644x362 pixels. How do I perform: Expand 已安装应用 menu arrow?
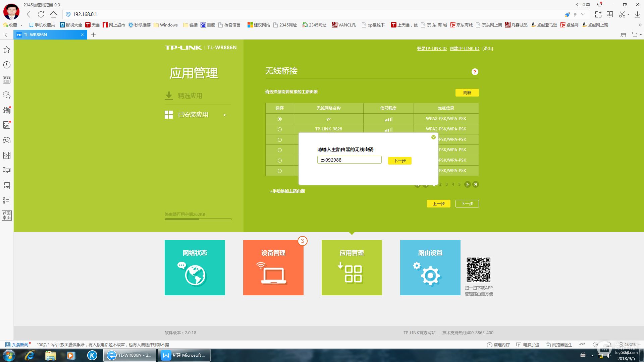(x=225, y=115)
